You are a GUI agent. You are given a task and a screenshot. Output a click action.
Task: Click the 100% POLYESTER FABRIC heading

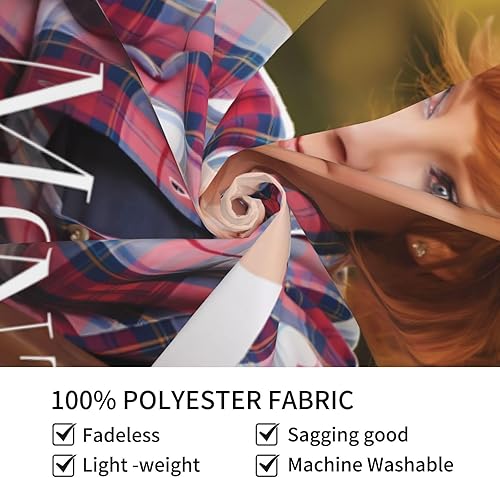coord(202,400)
